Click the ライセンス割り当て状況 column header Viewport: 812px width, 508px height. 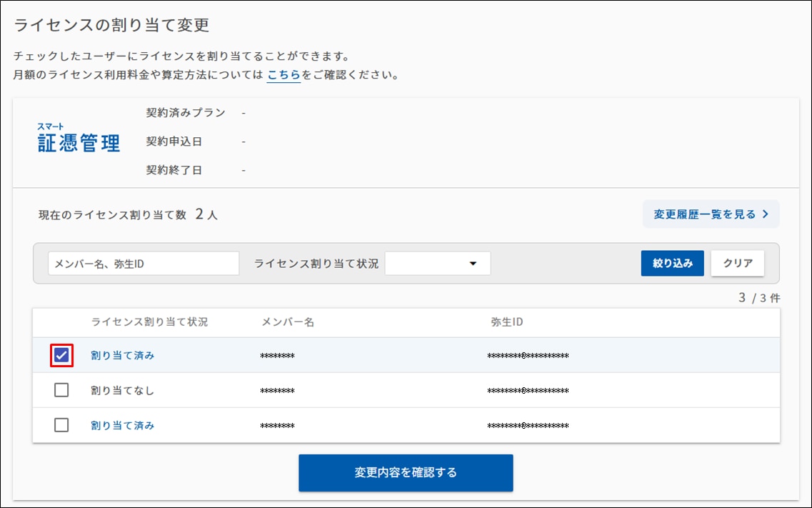tap(149, 322)
